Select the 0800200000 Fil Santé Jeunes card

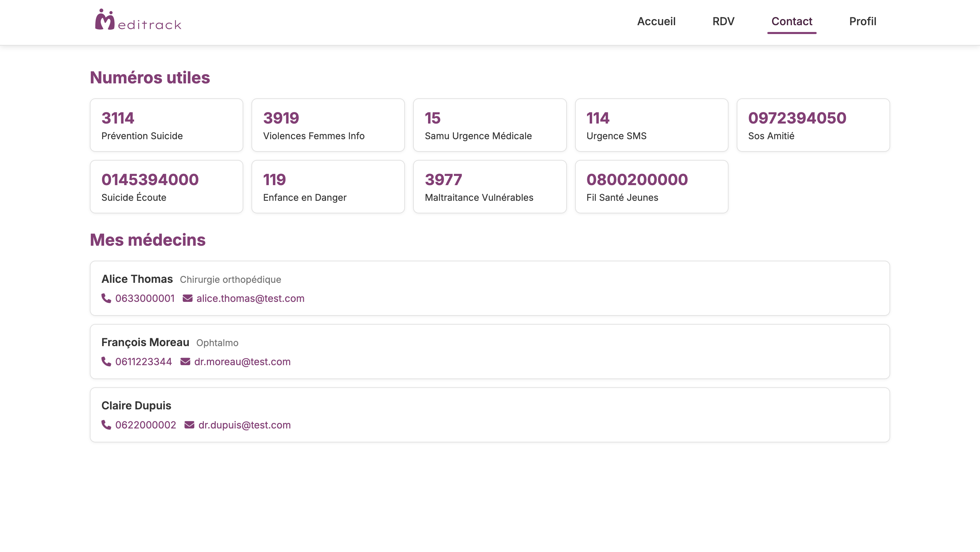652,186
